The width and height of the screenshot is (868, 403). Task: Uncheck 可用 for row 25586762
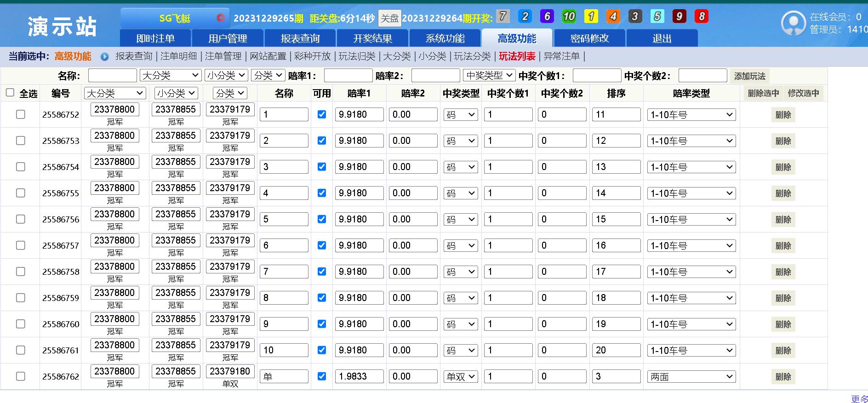[322, 376]
